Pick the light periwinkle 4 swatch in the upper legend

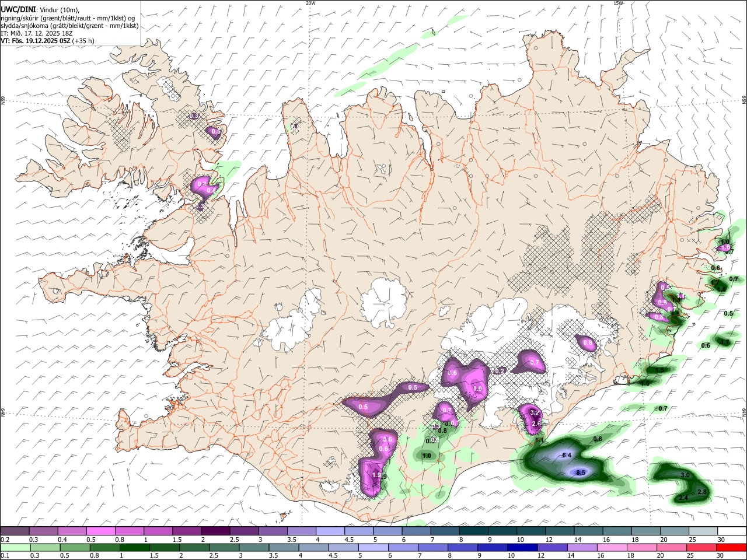pos(330,531)
